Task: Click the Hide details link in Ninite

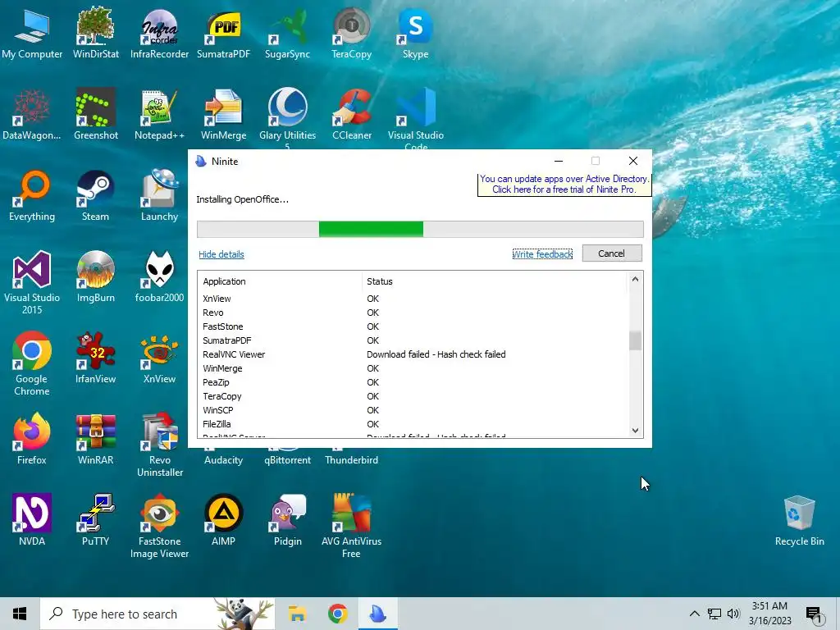Action: [221, 254]
